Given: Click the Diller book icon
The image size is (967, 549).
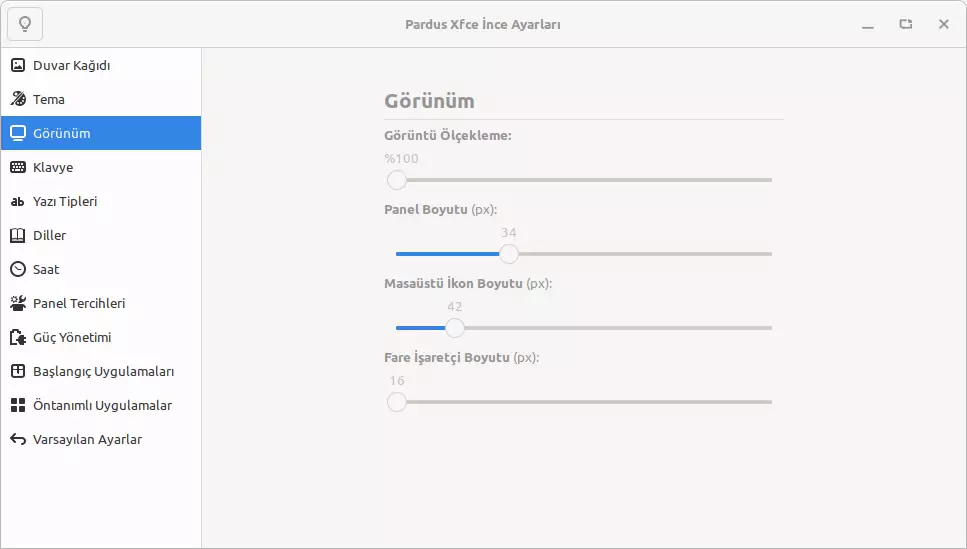Looking at the screenshot, I should [18, 235].
